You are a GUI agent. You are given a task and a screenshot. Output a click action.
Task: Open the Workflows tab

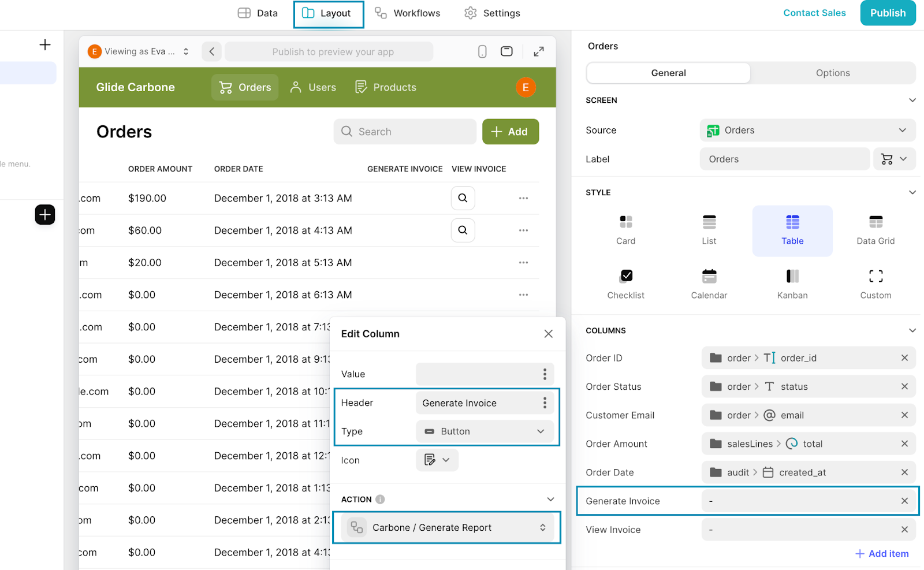(x=407, y=13)
